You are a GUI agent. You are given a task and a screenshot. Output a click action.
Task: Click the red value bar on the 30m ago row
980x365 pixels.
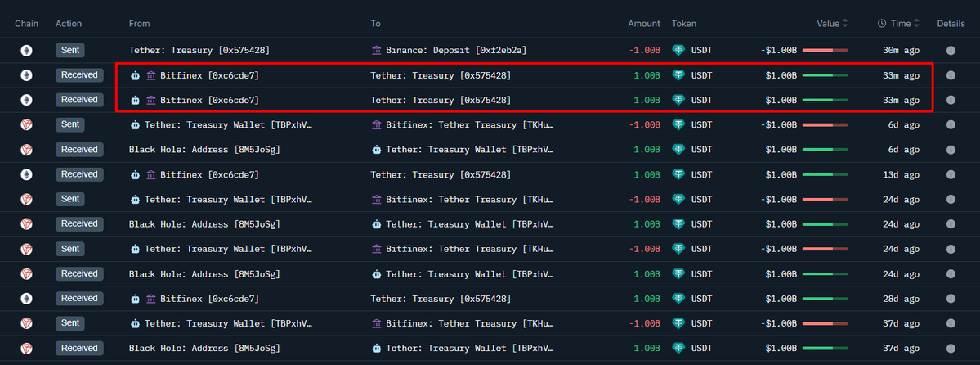pos(825,50)
